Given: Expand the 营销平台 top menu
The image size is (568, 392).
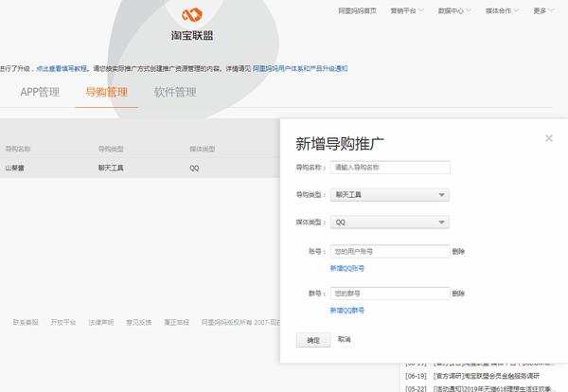Looking at the screenshot, I should click(x=407, y=10).
